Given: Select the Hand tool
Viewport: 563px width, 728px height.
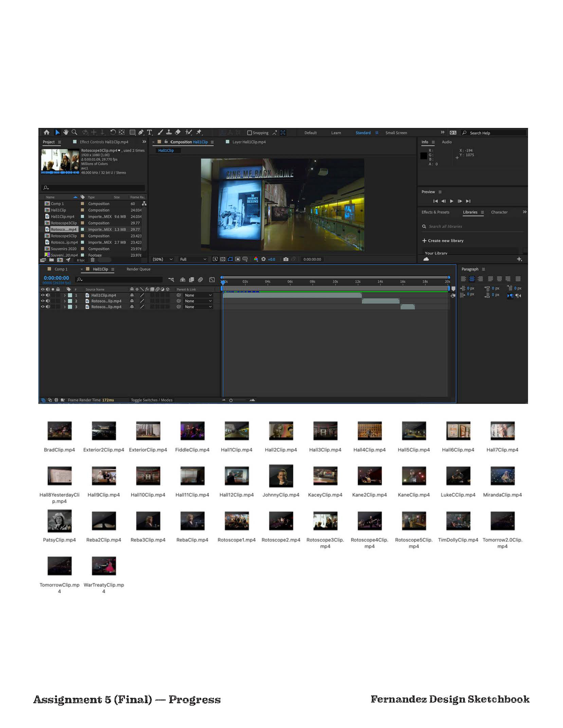Looking at the screenshot, I should click(66, 132).
